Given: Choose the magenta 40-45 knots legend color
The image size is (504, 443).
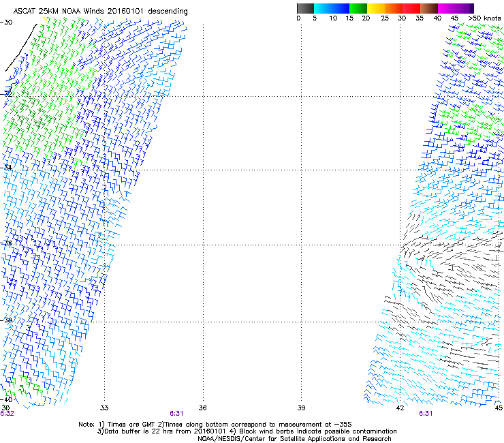Looking at the screenshot, I should [x=447, y=8].
